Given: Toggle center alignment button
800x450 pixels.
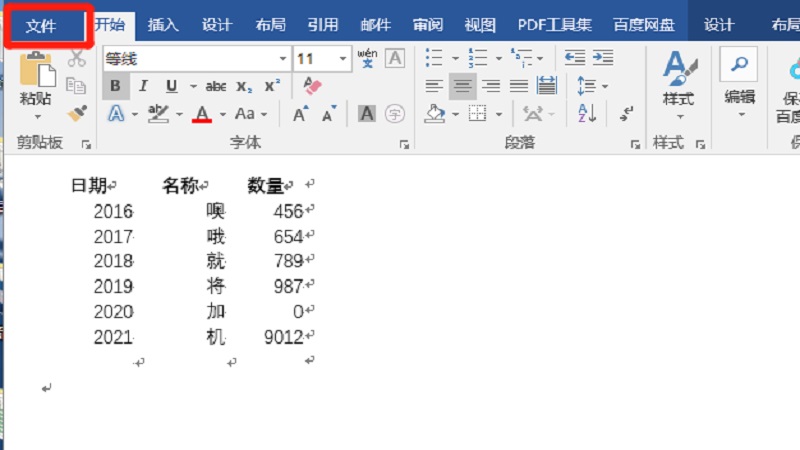Looking at the screenshot, I should coord(462,86).
